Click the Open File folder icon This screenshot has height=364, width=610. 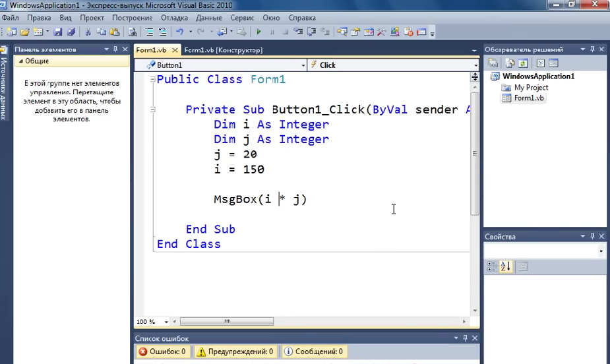pos(25,32)
